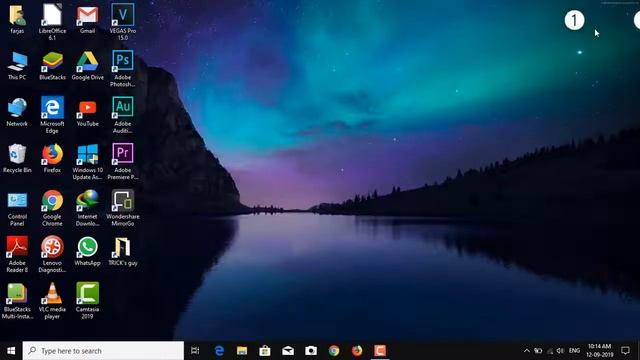Open Task View from taskbar

[x=195, y=351]
